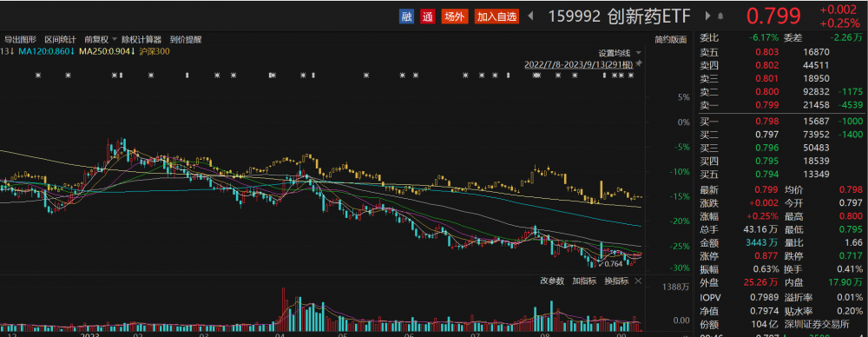Click the 委差 value -2.26万
This screenshot has width=868, height=337.
click(x=846, y=38)
